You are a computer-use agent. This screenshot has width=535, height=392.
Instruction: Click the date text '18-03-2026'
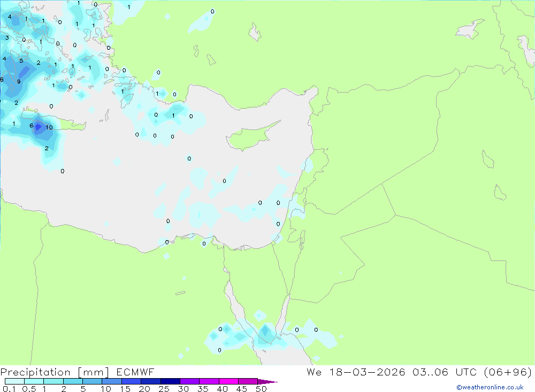click(367, 372)
